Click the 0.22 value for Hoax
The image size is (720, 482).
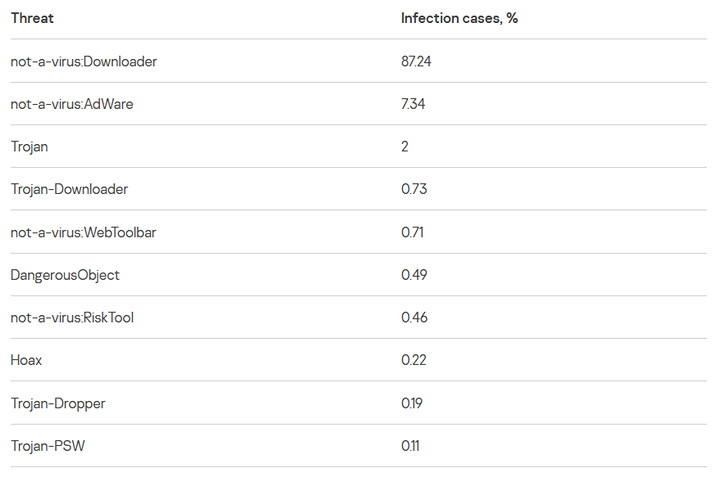coord(414,360)
